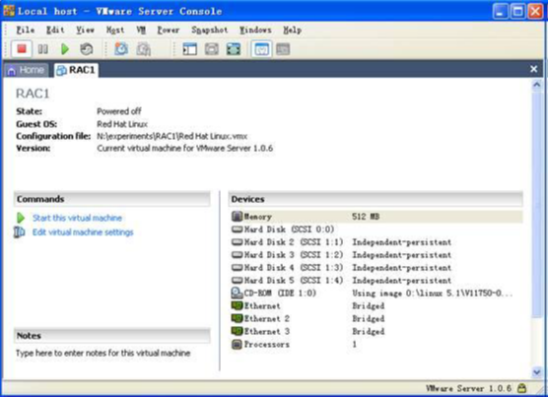
Task: Click the Red Hat Linux.vmx configuration file path
Action: pos(172,136)
